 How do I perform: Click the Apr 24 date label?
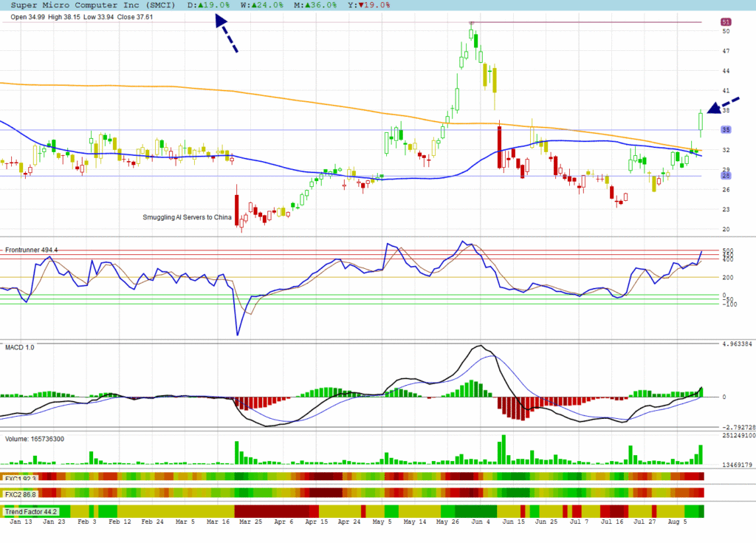point(349,522)
